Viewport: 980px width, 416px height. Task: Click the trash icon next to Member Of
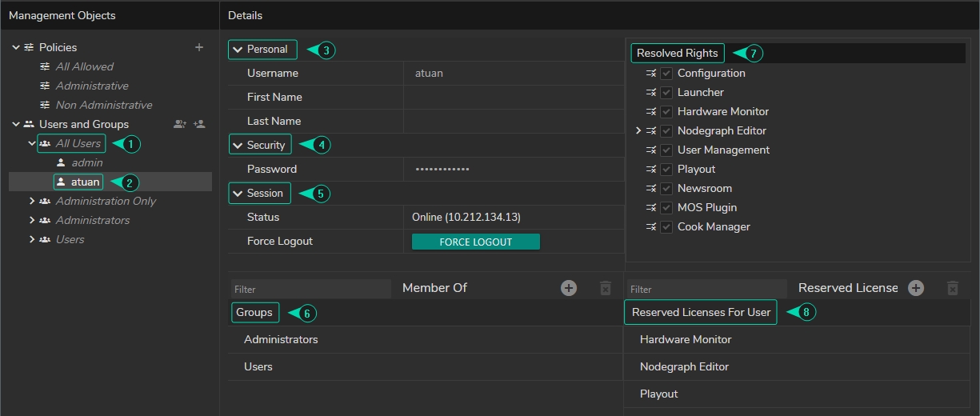pyautogui.click(x=606, y=288)
